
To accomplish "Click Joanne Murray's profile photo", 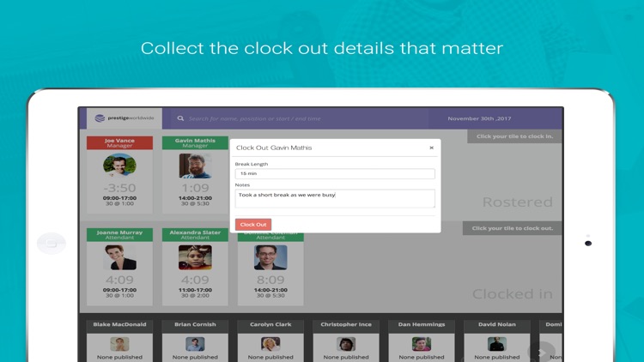I will click(x=119, y=257).
